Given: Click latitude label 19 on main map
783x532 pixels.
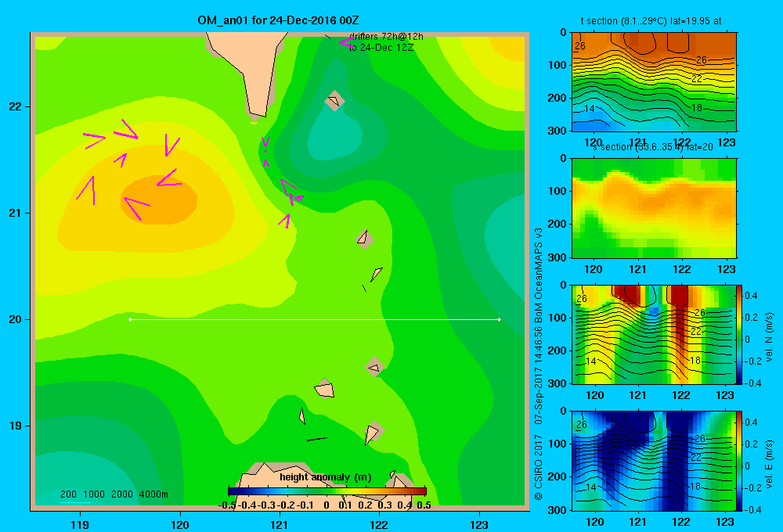Looking at the screenshot, I should pos(16,426).
